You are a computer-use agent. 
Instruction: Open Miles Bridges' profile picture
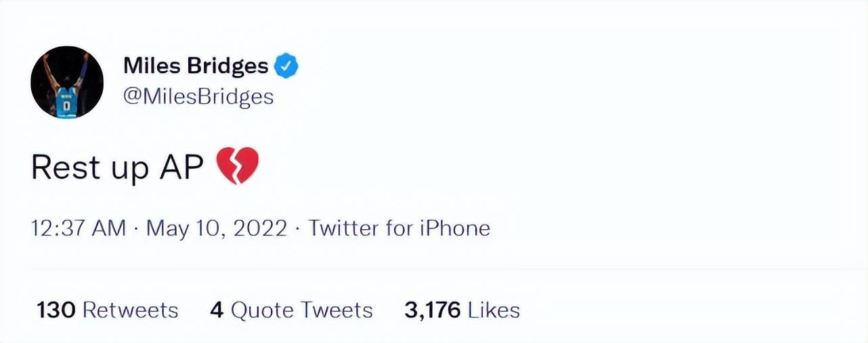(x=66, y=82)
